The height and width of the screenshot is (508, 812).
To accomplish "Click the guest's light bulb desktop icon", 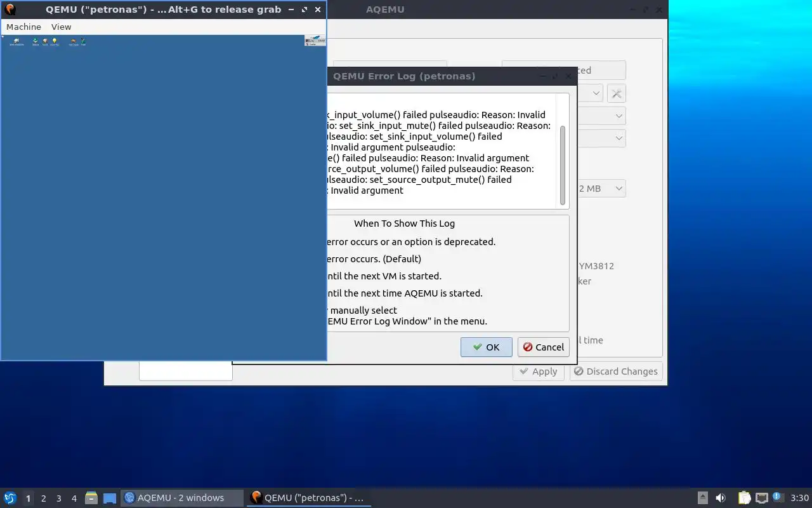I will (55, 42).
